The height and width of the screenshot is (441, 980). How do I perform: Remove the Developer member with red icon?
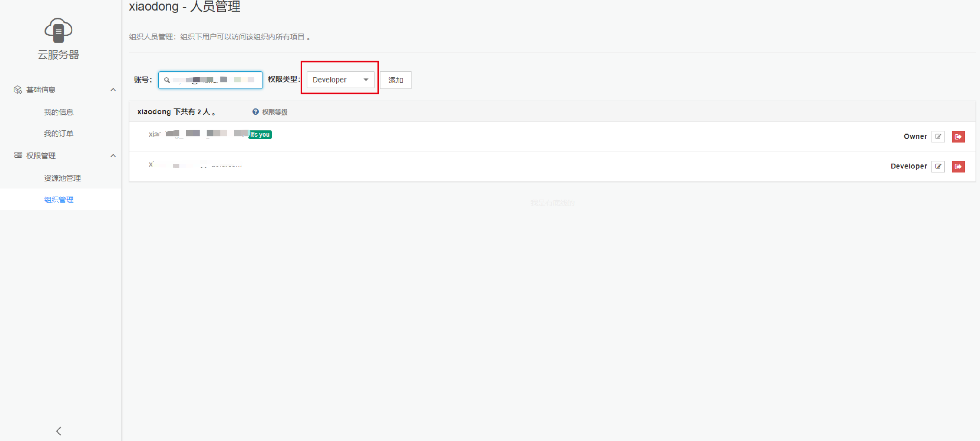pos(958,166)
